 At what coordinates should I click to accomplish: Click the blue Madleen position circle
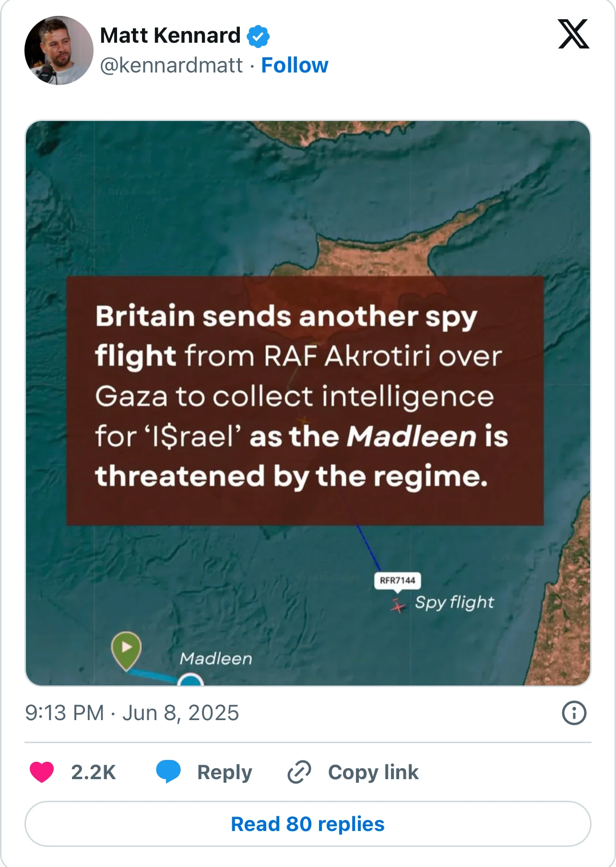pyautogui.click(x=190, y=680)
